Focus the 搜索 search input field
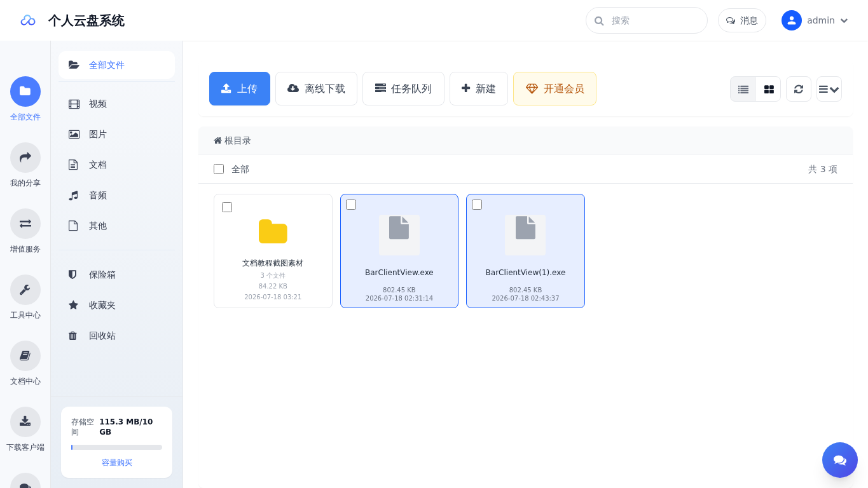This screenshot has height=488, width=868. (x=647, y=20)
